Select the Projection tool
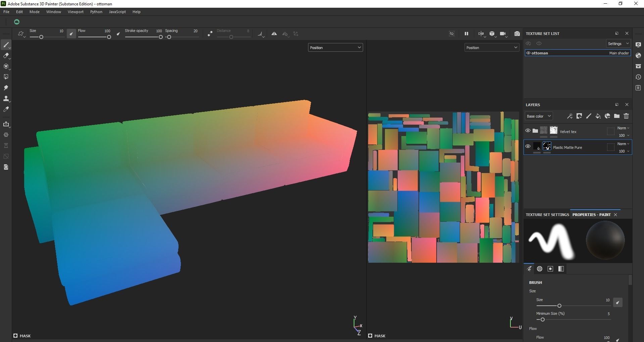 pyautogui.click(x=6, y=66)
